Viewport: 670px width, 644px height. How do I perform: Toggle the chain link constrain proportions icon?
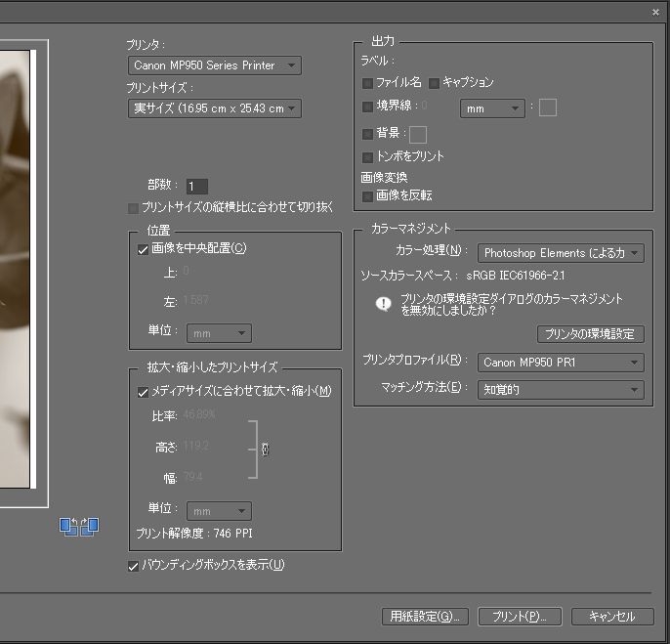(265, 449)
